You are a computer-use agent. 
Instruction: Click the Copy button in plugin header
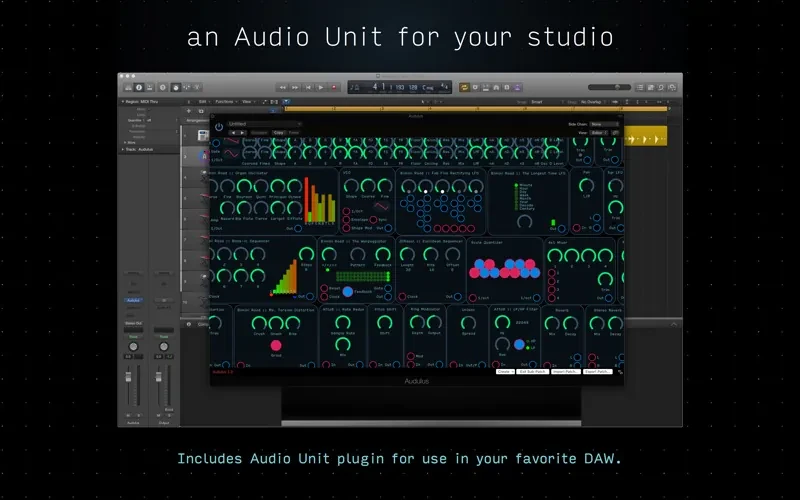click(x=278, y=132)
